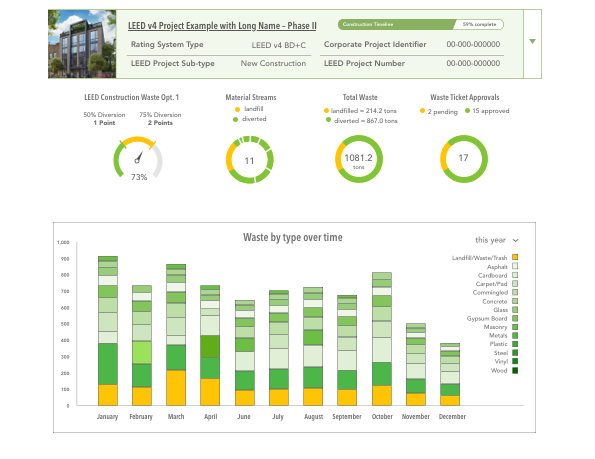Expand the project header dropdown triangle
This screenshot has width=595, height=459.
[x=532, y=41]
